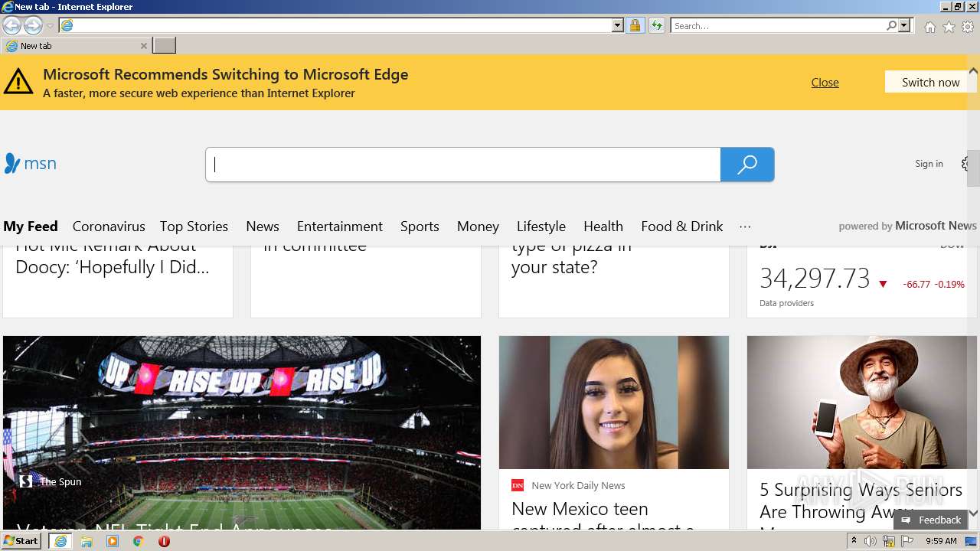Click the warning triangle icon in banner

pos(18,81)
